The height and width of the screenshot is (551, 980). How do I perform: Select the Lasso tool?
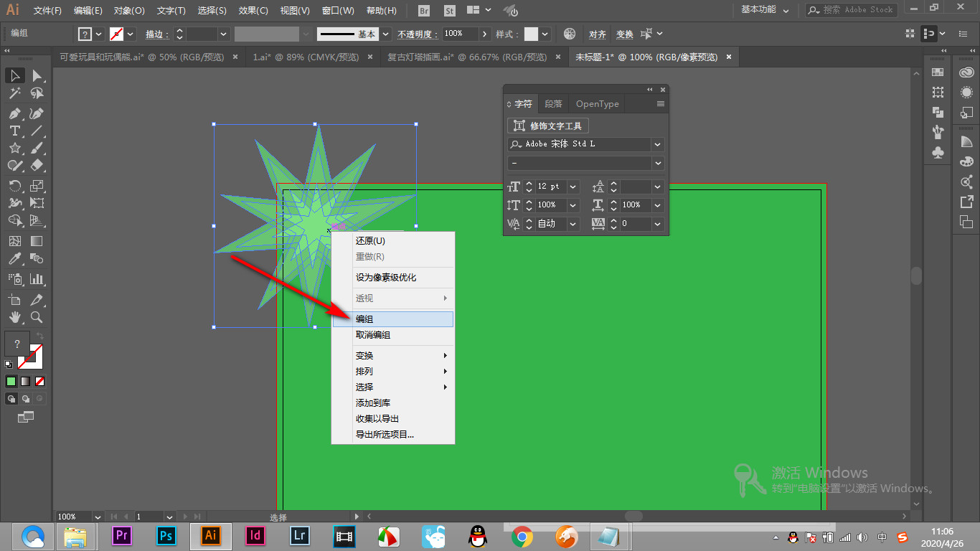pyautogui.click(x=37, y=93)
